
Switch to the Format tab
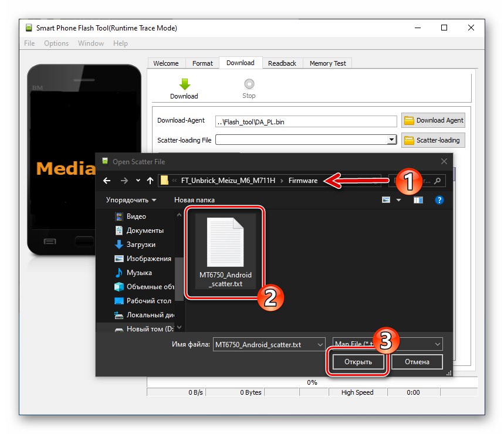[202, 63]
